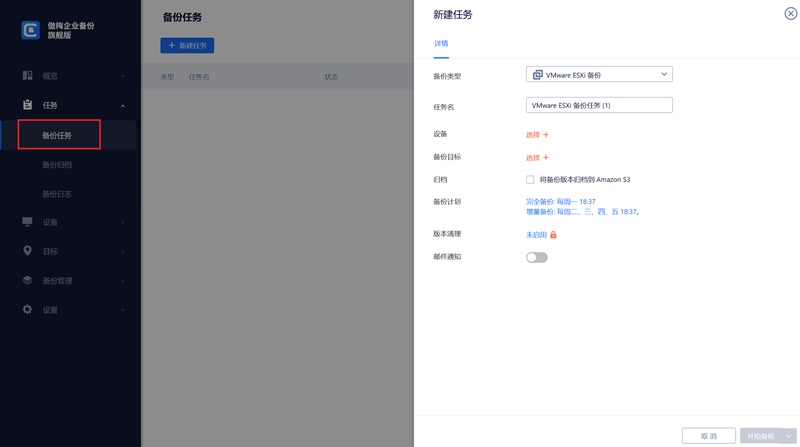Toggle the 邮件通知 switch on
This screenshot has width=800, height=447.
(x=537, y=257)
